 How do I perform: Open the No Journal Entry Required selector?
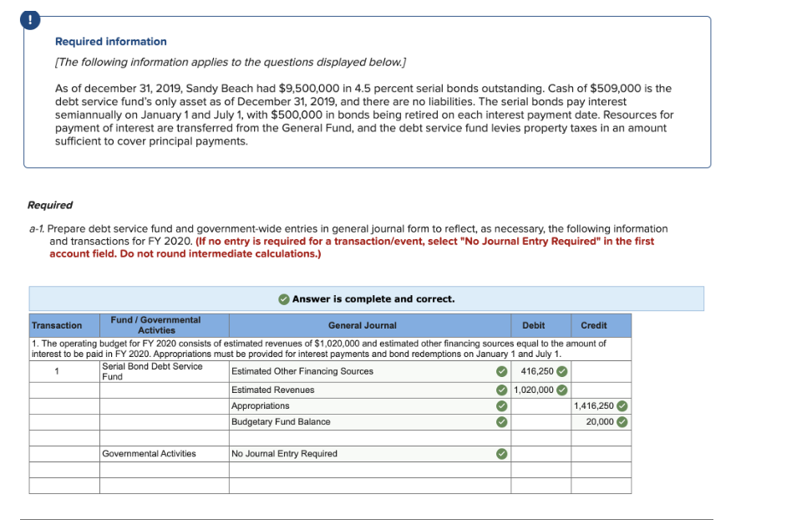359,453
